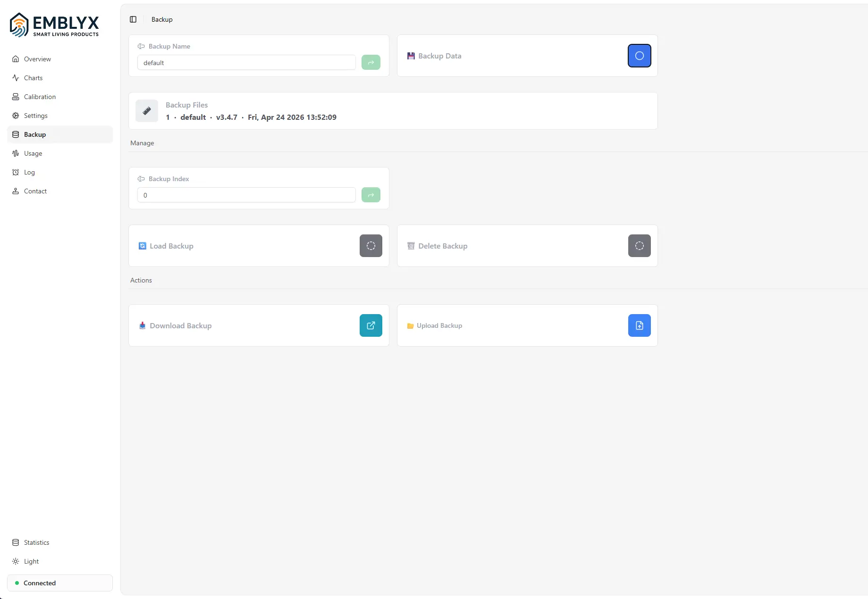Go to Charts in sidebar

tap(60, 78)
